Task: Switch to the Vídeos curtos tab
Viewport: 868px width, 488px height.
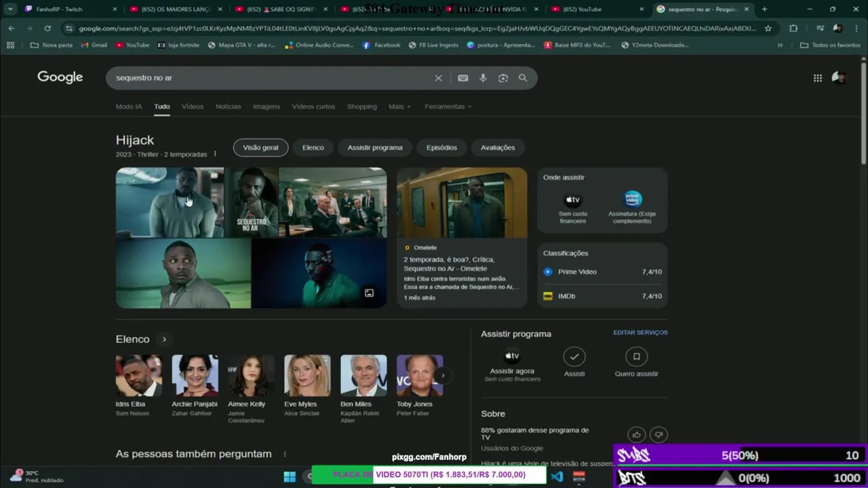Action: click(313, 106)
